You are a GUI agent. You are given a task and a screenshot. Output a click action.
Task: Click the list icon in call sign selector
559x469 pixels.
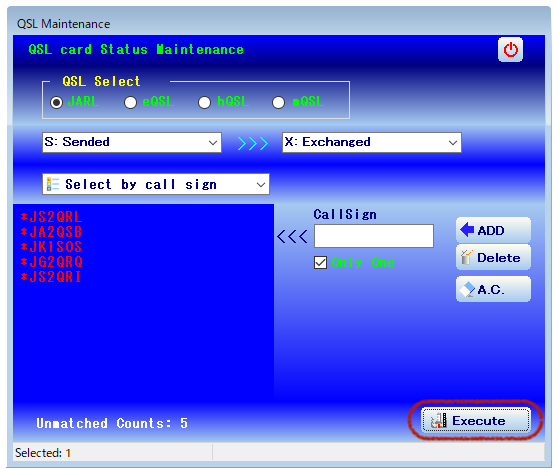[53, 184]
